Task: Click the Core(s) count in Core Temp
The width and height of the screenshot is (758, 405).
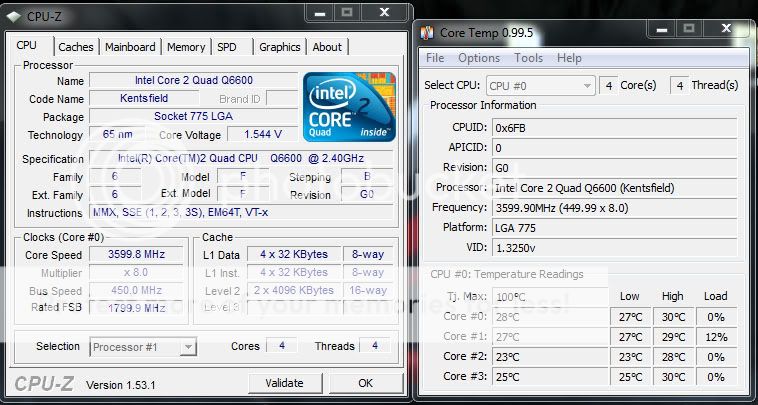Action: coord(609,86)
